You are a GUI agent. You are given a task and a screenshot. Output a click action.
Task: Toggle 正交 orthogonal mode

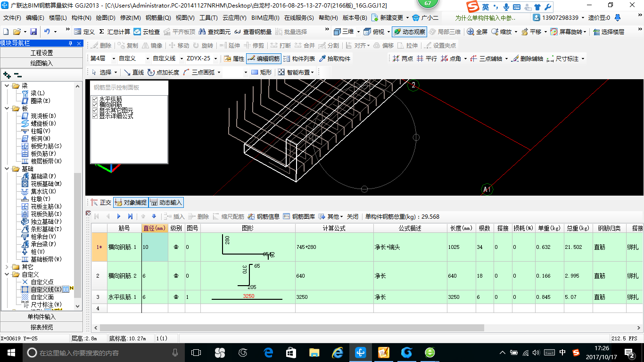(x=100, y=203)
